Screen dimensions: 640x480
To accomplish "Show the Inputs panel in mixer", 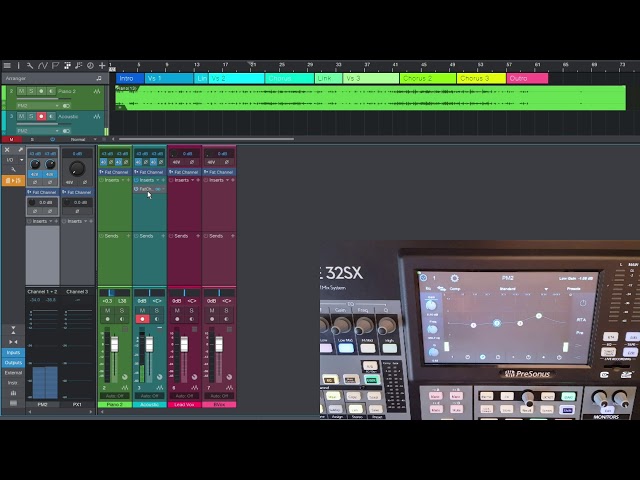I will [13, 352].
